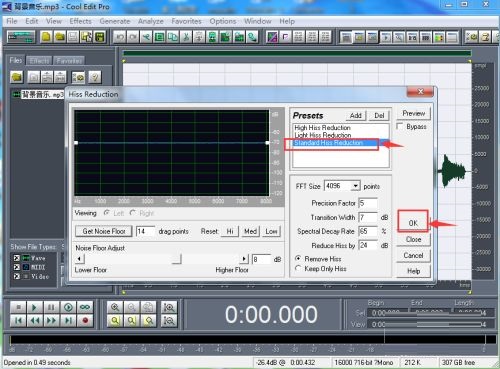The width and height of the screenshot is (500, 369).
Task: Click the Help button in the Hiss Reduction dialog
Action: [x=413, y=271]
